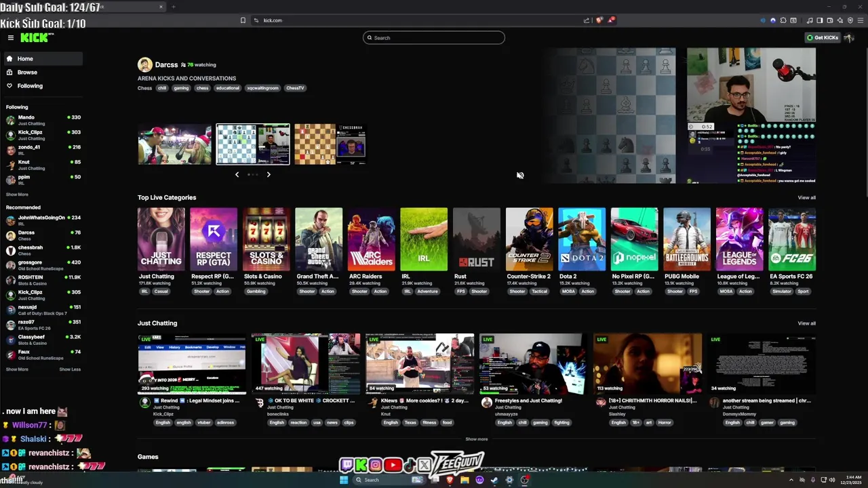
Task: Open Steam from the taskbar
Action: point(494,480)
